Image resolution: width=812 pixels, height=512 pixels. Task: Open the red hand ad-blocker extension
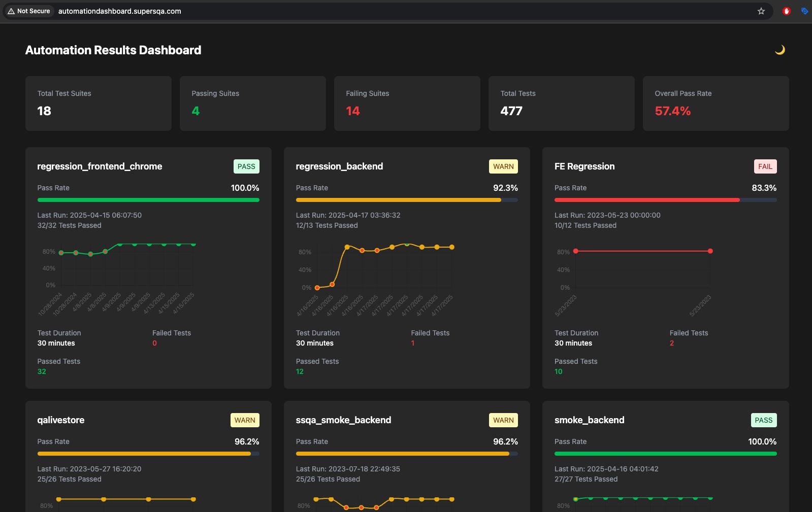[786, 11]
